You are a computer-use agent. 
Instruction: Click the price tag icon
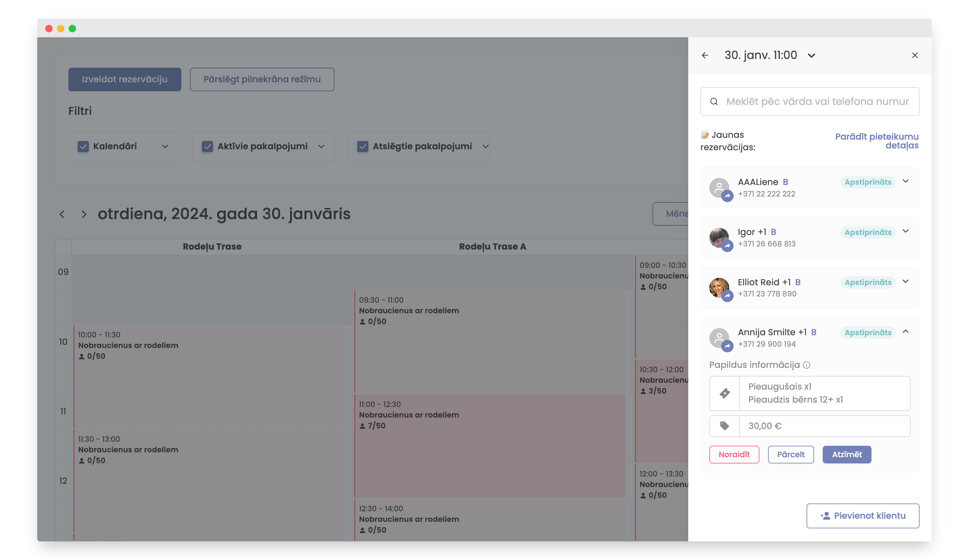tap(725, 426)
